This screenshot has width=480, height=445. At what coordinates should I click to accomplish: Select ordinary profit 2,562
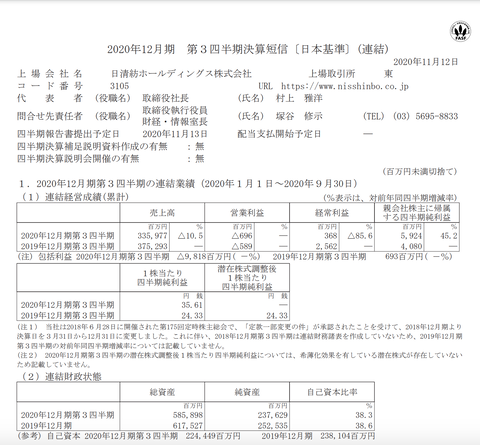[x=326, y=246]
